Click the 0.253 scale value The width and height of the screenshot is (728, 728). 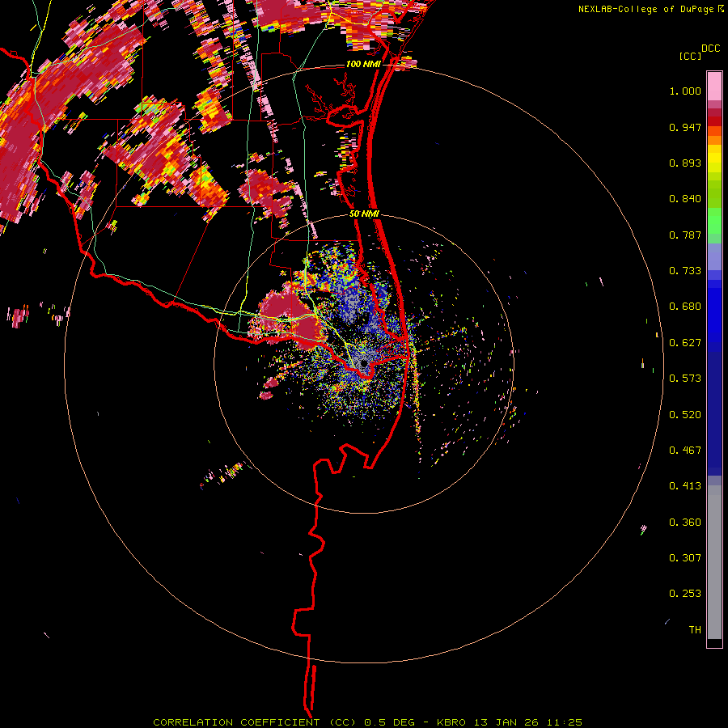click(685, 594)
